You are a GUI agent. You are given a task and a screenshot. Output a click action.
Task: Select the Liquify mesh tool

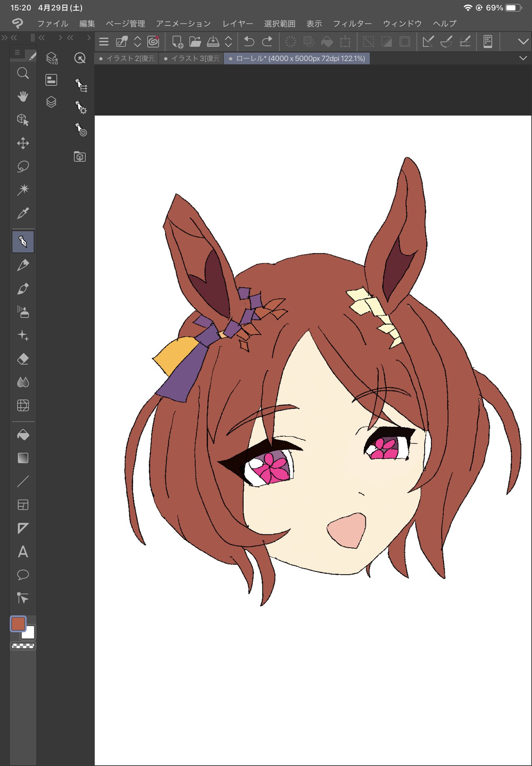pyautogui.click(x=23, y=405)
